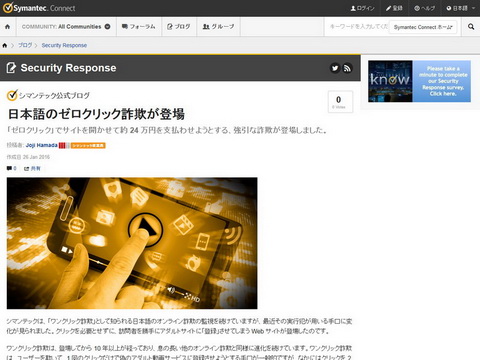The image size is (480, 360).
Task: Open the 日本語 language dropdown
Action: click(x=461, y=8)
